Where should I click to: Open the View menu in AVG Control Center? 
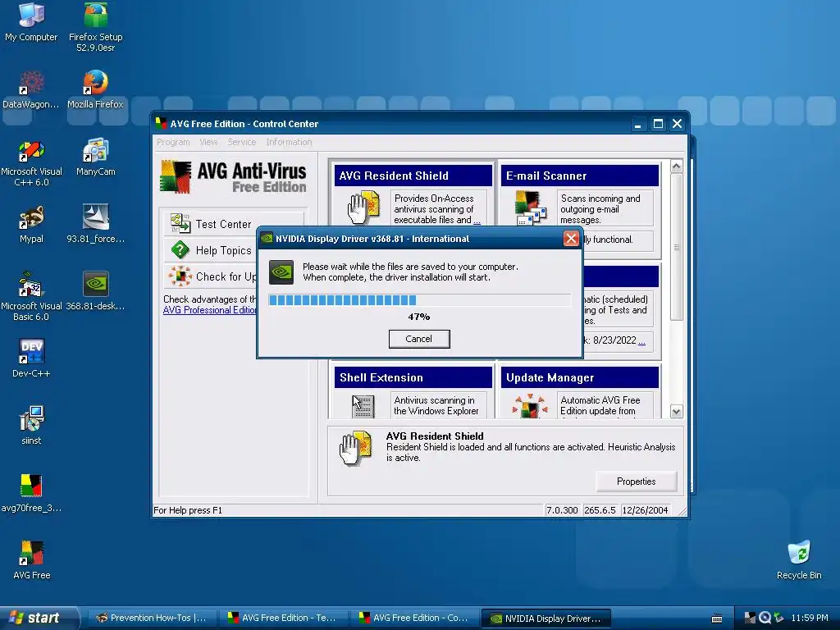[x=208, y=142]
